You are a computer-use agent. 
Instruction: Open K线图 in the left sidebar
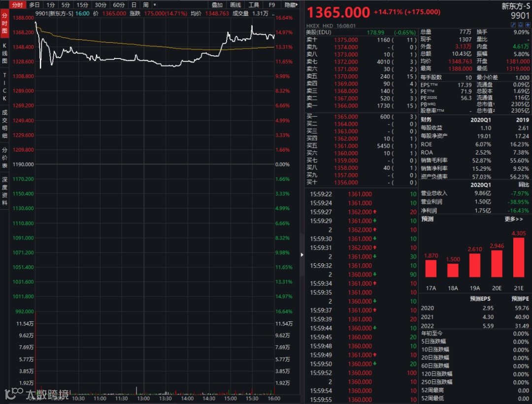(4, 53)
